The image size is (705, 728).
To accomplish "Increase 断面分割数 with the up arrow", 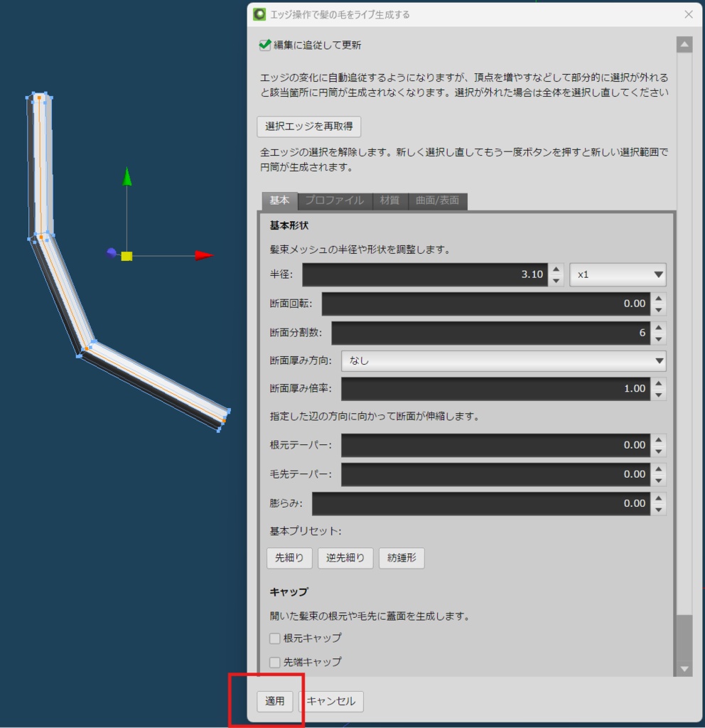I will click(659, 328).
